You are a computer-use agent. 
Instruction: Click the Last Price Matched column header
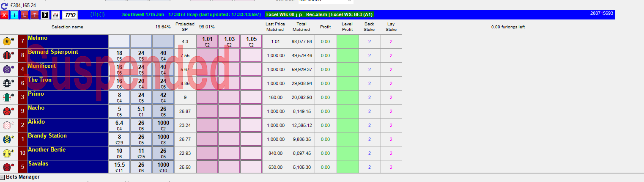point(275,27)
